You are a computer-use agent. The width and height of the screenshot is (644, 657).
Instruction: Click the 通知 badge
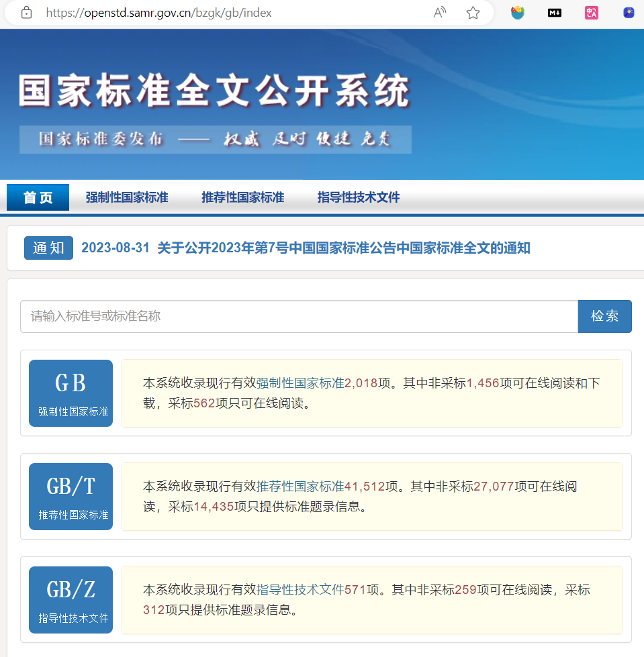(48, 248)
